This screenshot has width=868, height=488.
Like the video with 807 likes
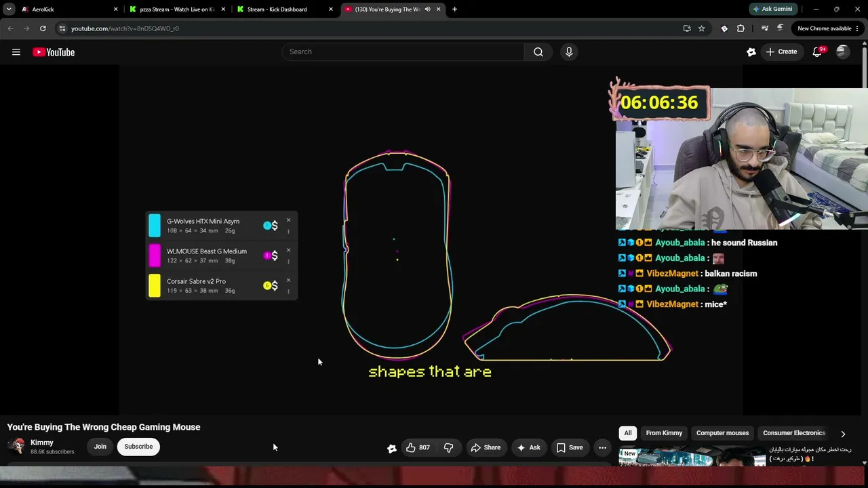click(x=418, y=447)
